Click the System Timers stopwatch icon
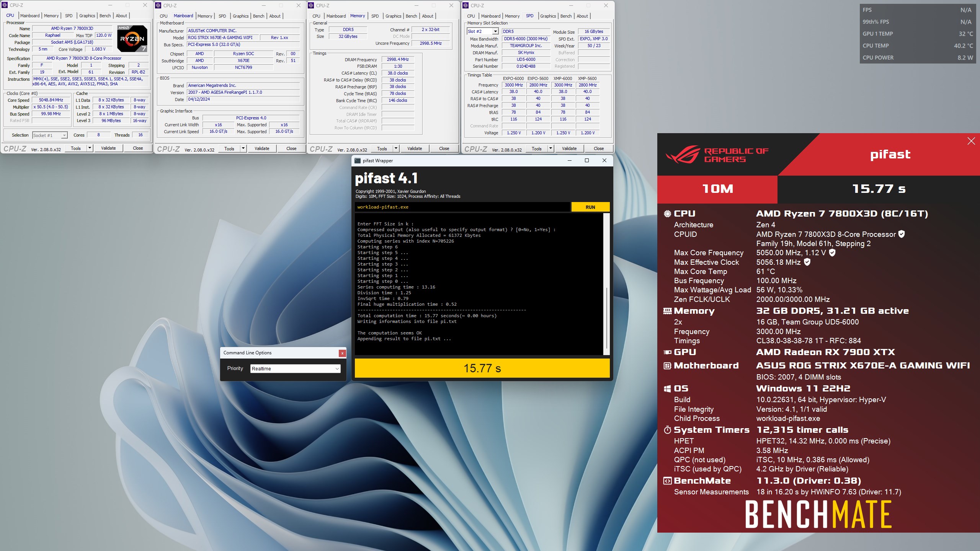This screenshot has height=551, width=980. pyautogui.click(x=667, y=430)
